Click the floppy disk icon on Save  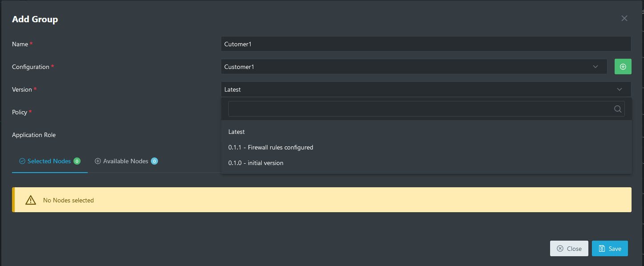click(x=602, y=249)
